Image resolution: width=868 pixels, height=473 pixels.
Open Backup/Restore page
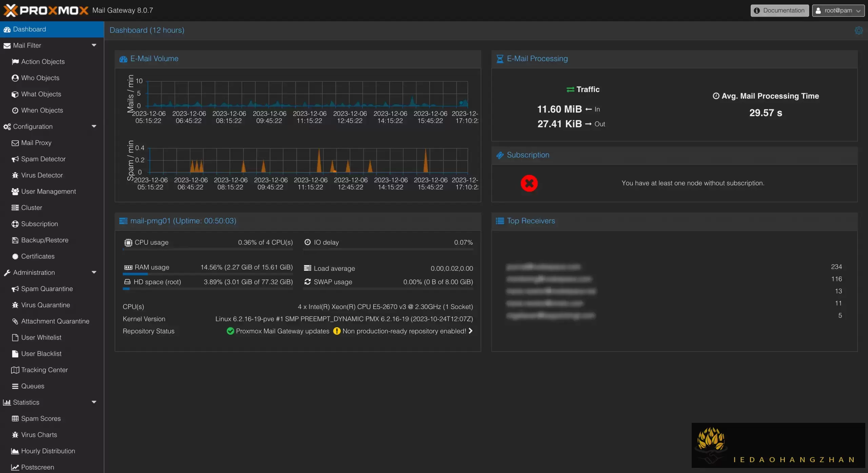pos(52,240)
